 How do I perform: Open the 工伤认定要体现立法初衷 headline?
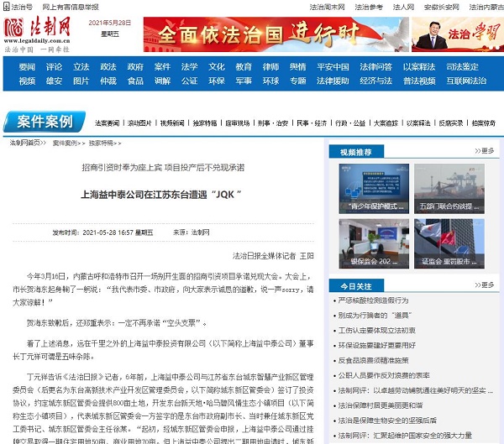click(x=379, y=330)
